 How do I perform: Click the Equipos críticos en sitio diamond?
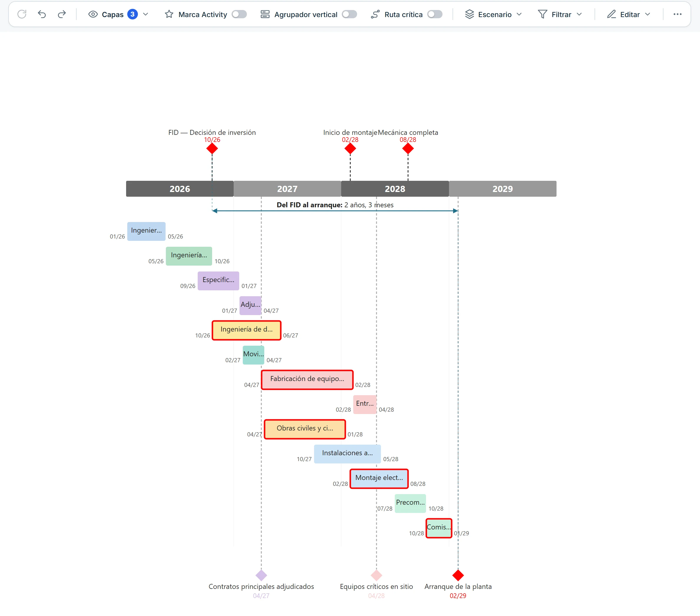377,575
